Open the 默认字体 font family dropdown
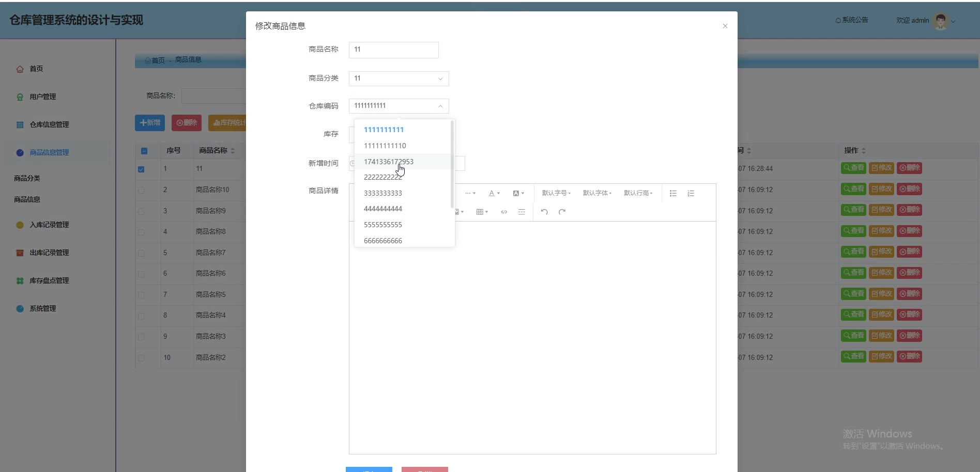The image size is (980, 472). 597,193
